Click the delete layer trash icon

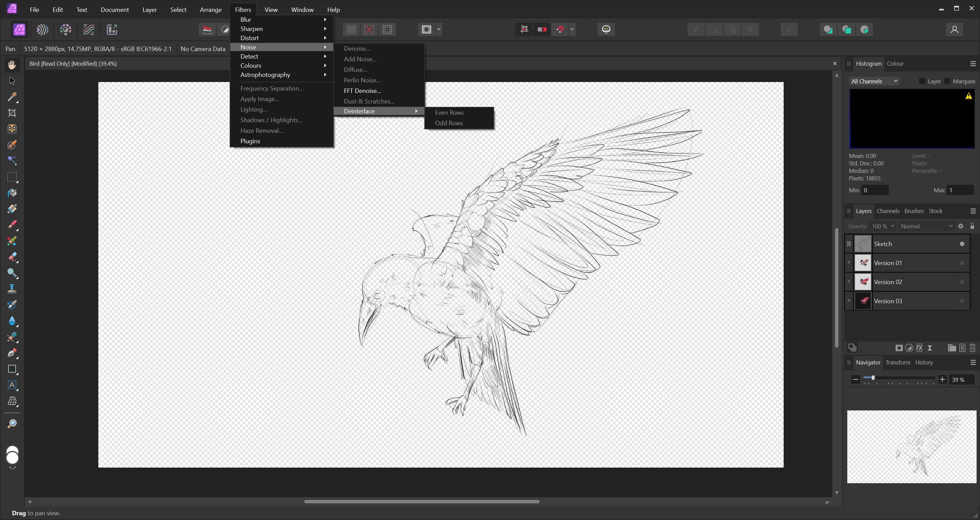tap(973, 348)
